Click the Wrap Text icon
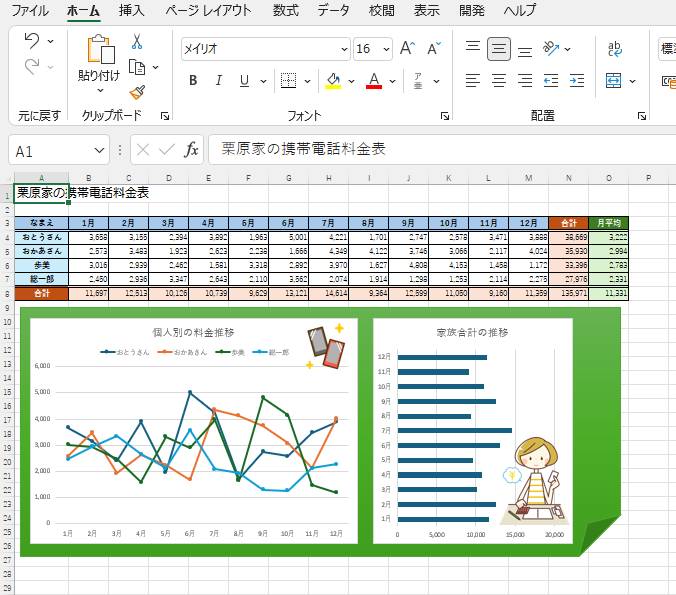 pyautogui.click(x=614, y=48)
